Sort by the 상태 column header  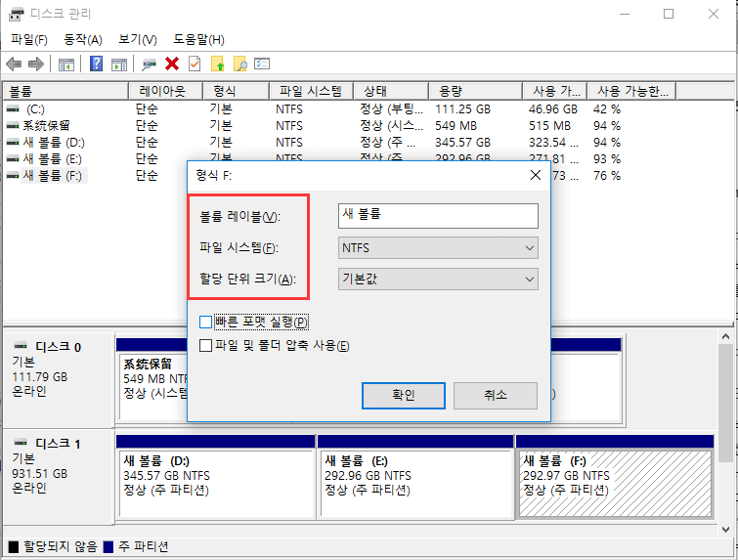tap(391, 91)
